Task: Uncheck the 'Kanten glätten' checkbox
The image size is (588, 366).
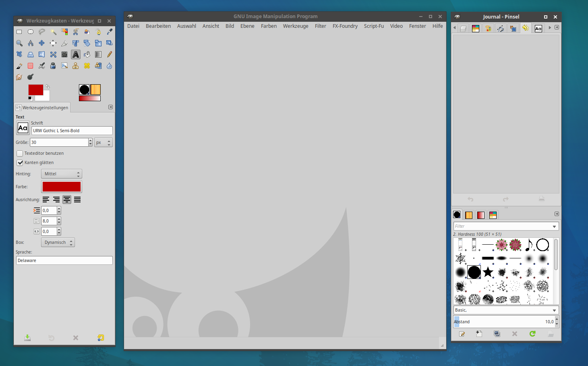Action: (20, 163)
